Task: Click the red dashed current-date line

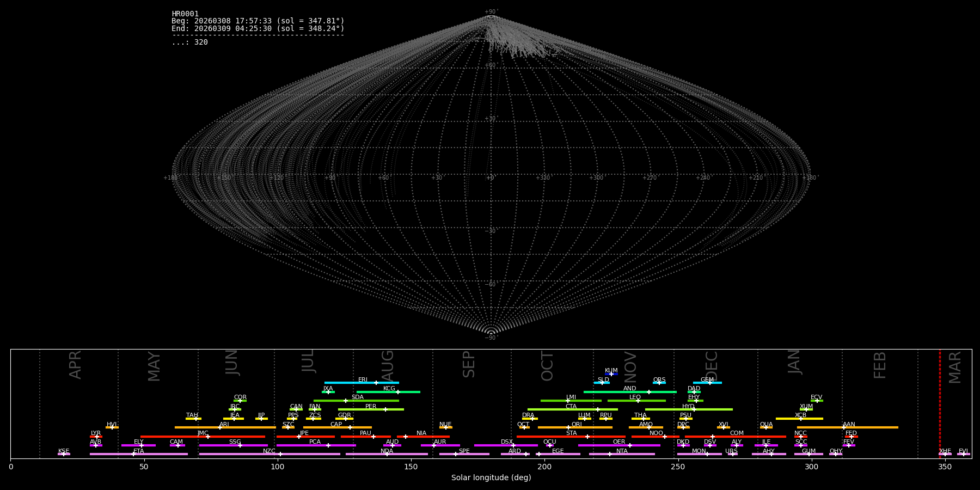Action: tap(940, 404)
